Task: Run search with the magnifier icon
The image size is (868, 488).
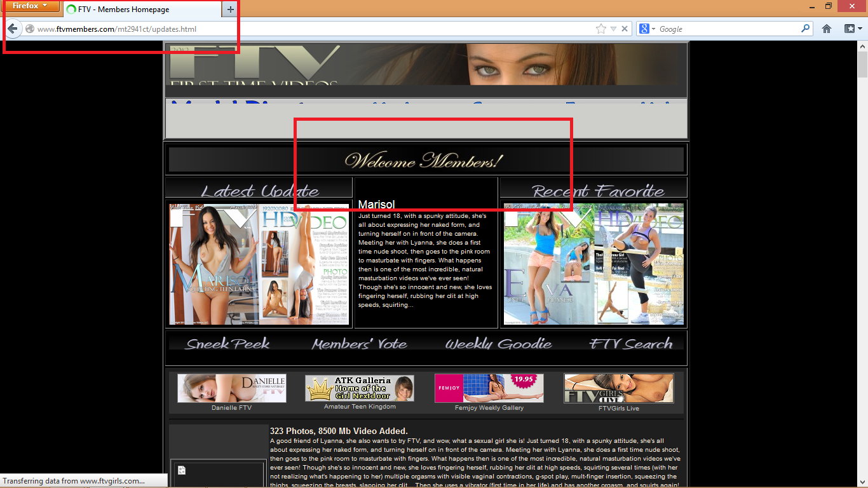Action: (x=806, y=29)
